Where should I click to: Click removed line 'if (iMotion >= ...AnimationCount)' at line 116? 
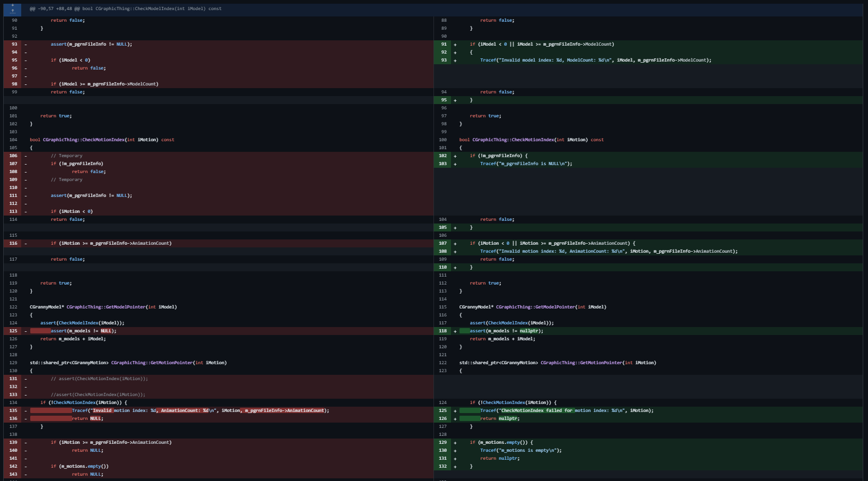[x=111, y=243]
